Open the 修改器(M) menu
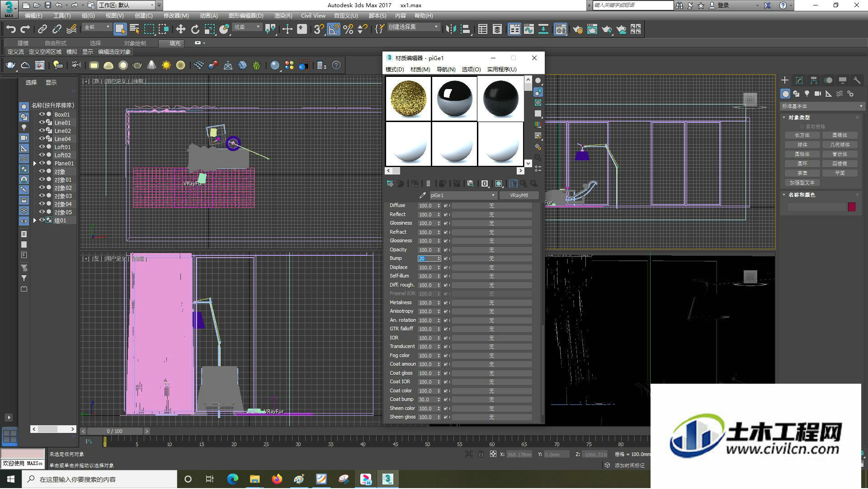This screenshot has width=868, height=489. (x=176, y=15)
